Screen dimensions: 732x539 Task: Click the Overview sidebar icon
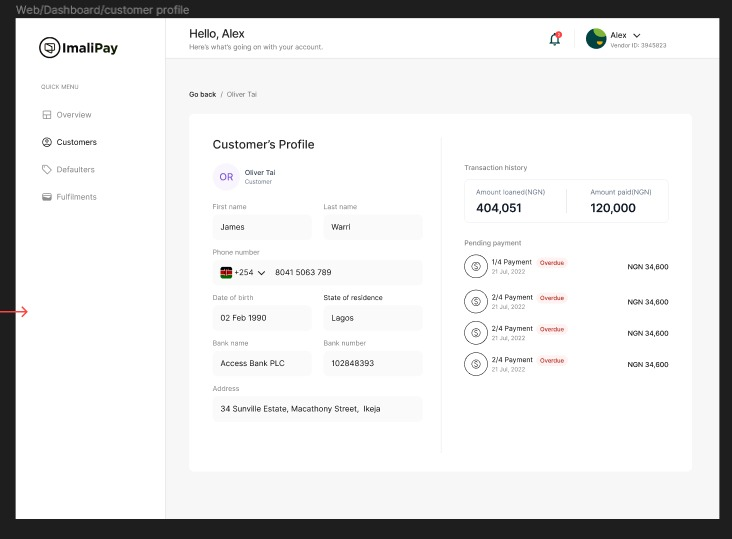47,115
